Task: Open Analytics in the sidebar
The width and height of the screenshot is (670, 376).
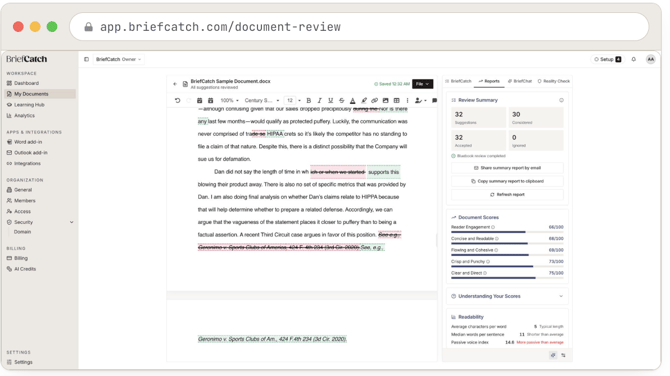Action: pyautogui.click(x=41, y=116)
